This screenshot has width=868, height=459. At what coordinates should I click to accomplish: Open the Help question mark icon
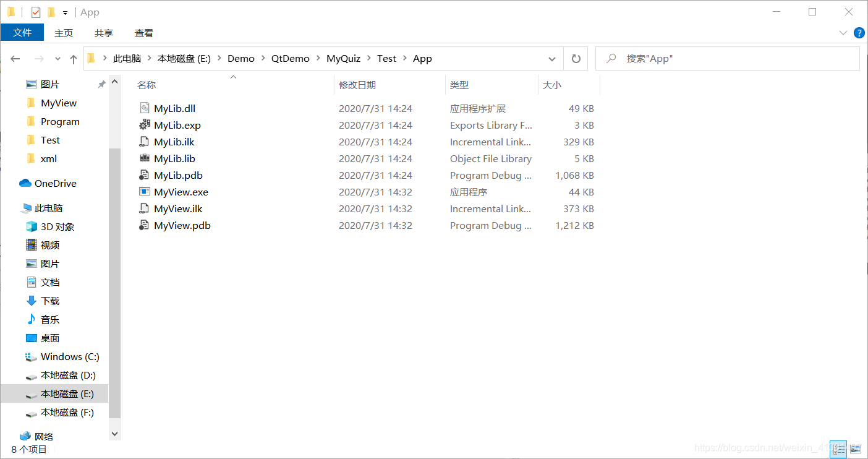click(859, 33)
